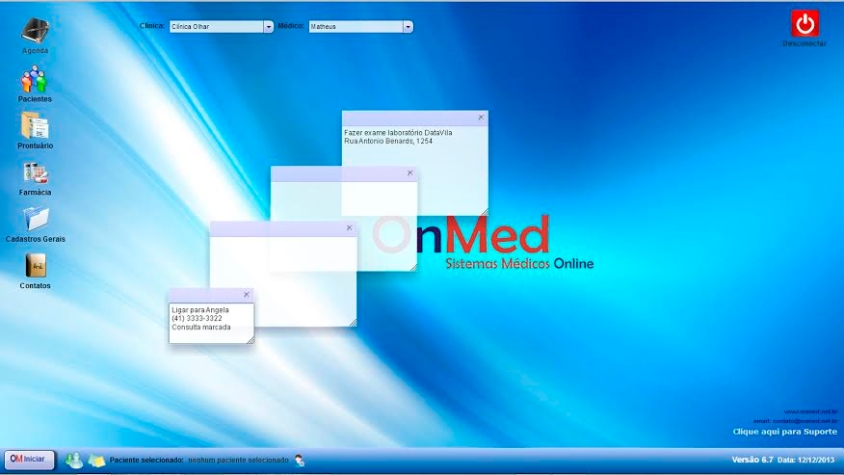Click 'Rua Antonio Benards, 1254' note line
844x475 pixels.
pyautogui.click(x=388, y=141)
